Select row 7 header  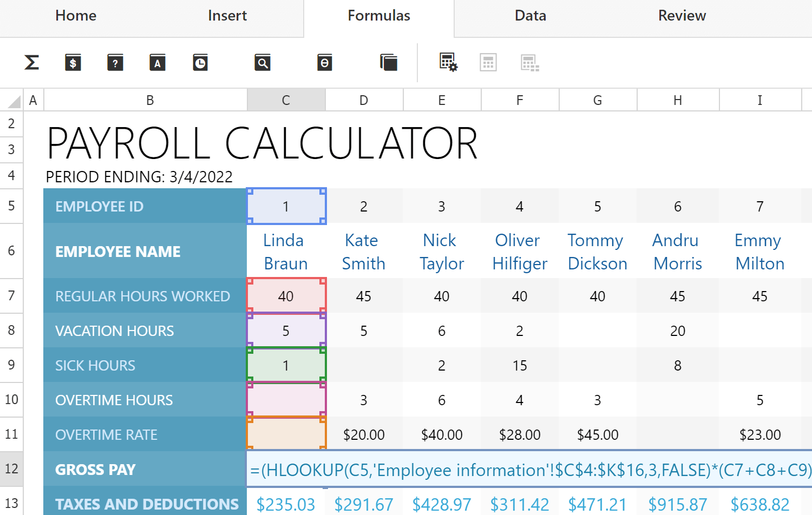coord(11,296)
